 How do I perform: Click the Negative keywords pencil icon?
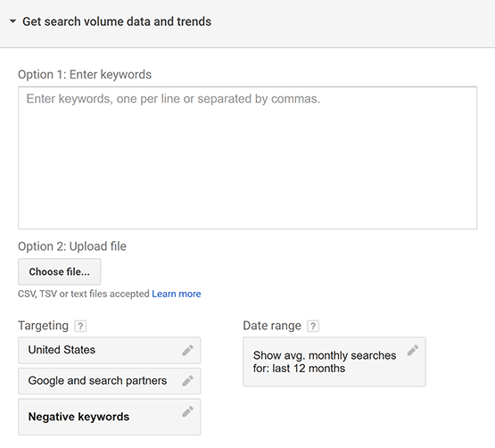coord(187,411)
